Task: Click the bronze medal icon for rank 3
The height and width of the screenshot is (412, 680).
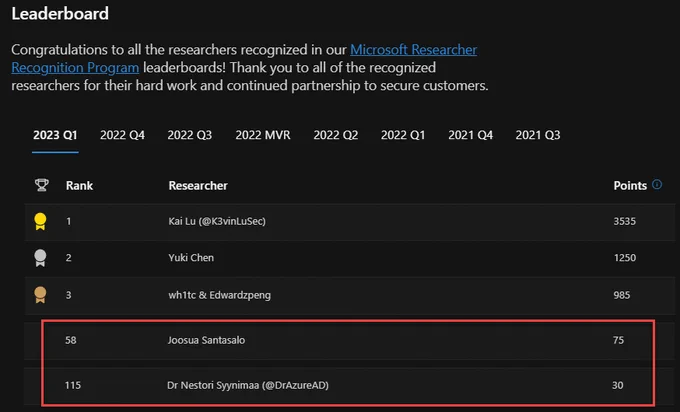Action: [40, 295]
